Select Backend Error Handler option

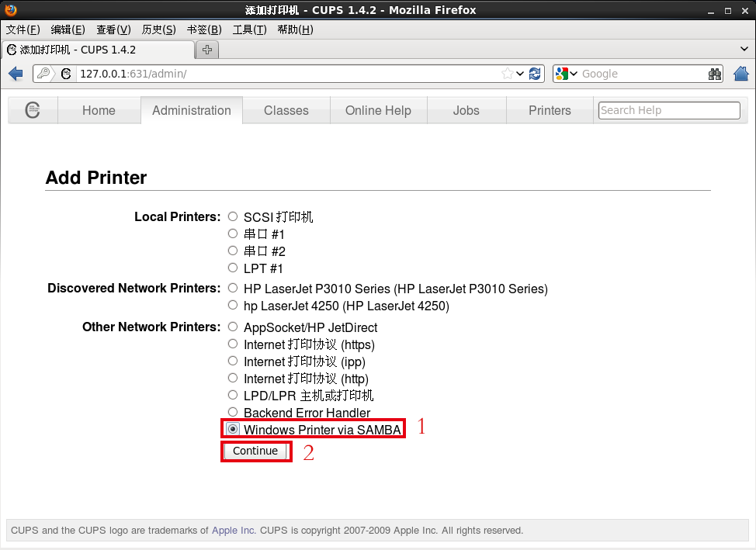(x=233, y=412)
